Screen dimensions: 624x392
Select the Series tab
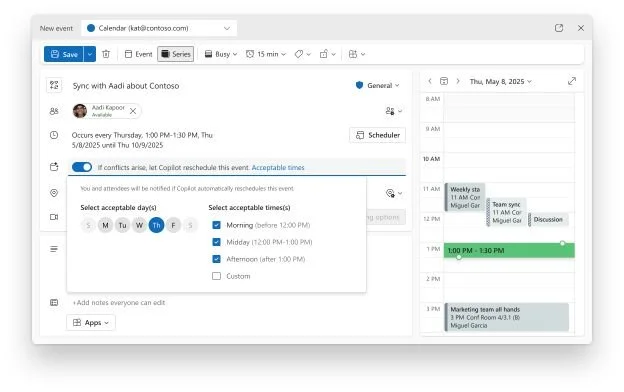pos(176,54)
